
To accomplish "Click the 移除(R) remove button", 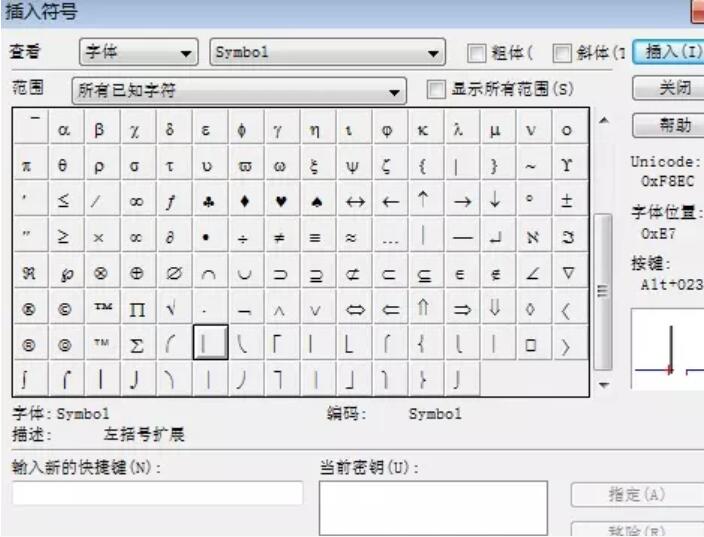I will tap(638, 530).
